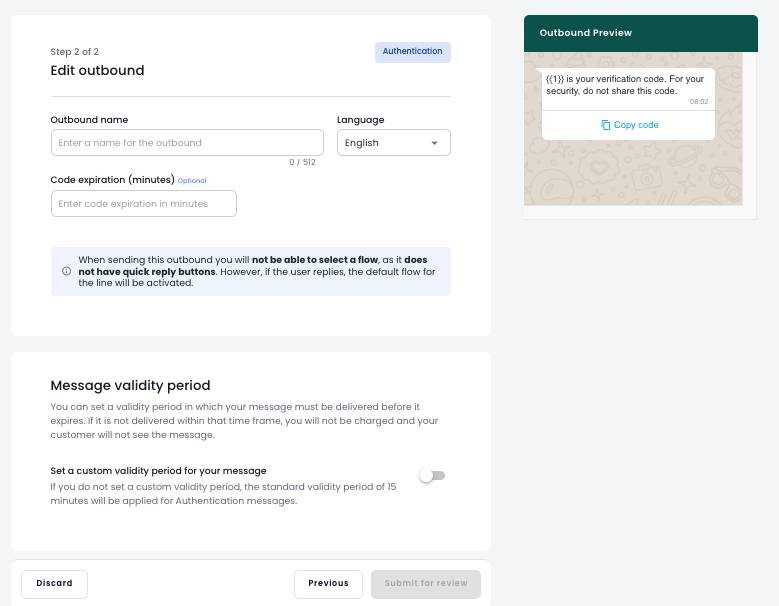Click the 0 / 512 character counter

coord(302,162)
